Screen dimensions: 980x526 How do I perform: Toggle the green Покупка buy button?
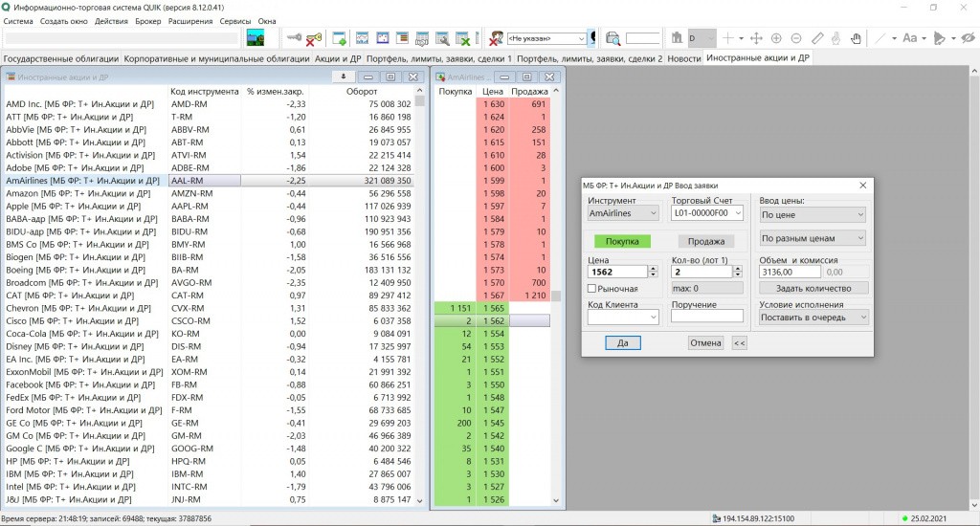point(622,242)
